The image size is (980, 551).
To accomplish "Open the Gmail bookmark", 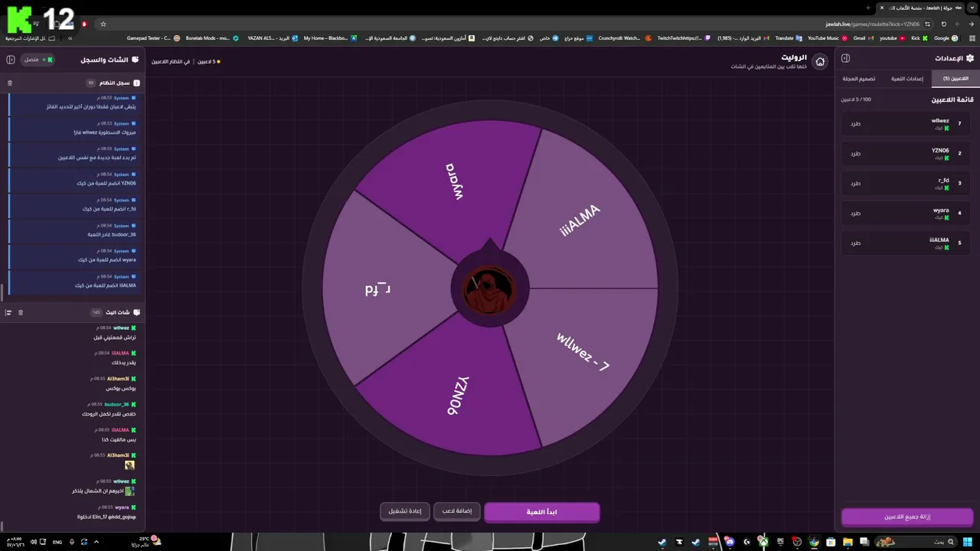I will (x=863, y=37).
